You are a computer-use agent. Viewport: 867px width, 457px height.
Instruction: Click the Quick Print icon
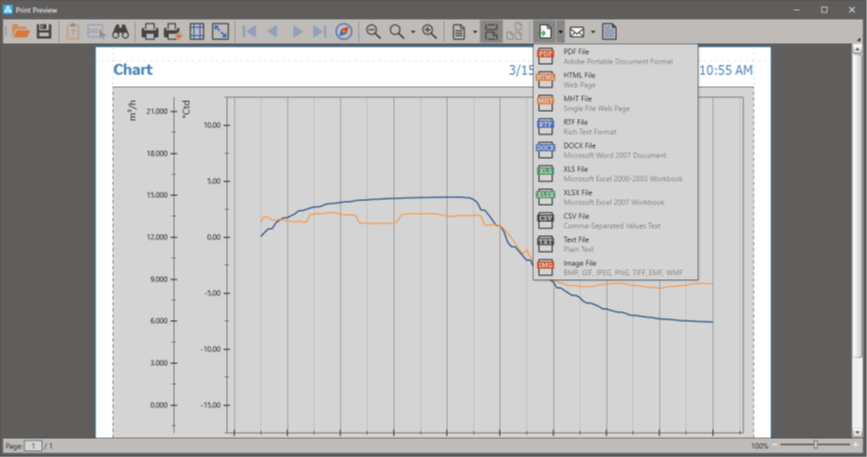click(x=173, y=32)
